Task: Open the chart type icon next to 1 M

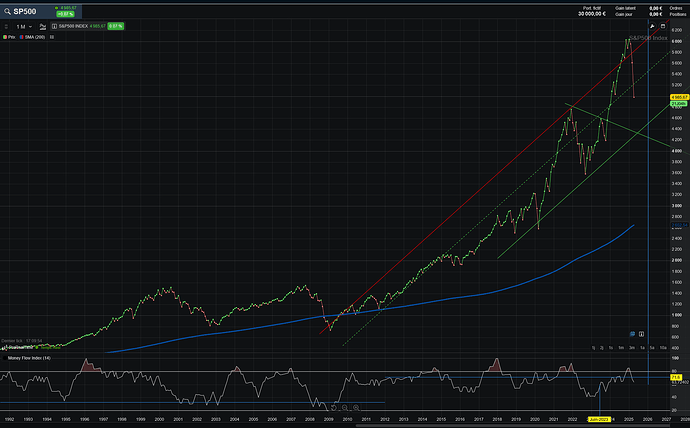Action: [43, 26]
